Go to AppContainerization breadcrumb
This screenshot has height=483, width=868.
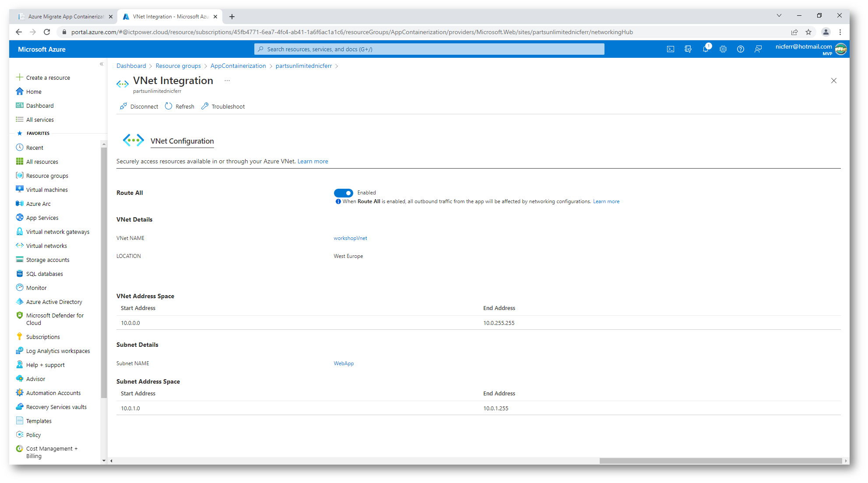coord(238,66)
